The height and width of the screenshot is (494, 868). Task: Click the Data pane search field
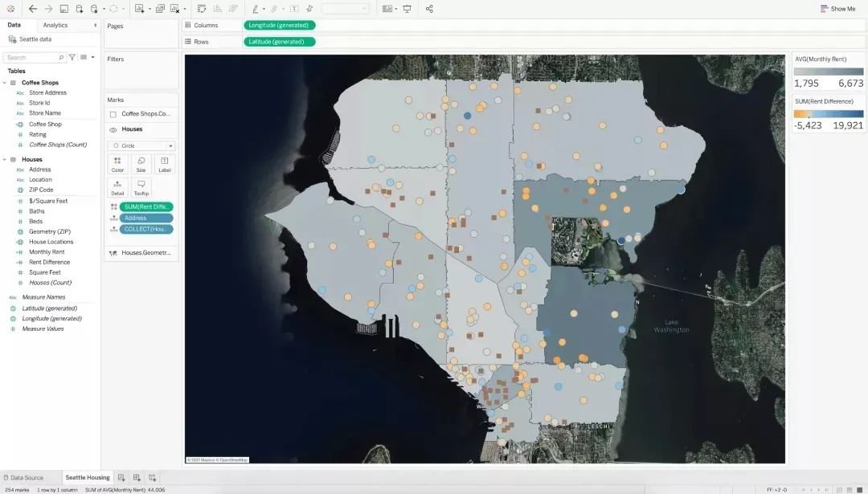35,57
